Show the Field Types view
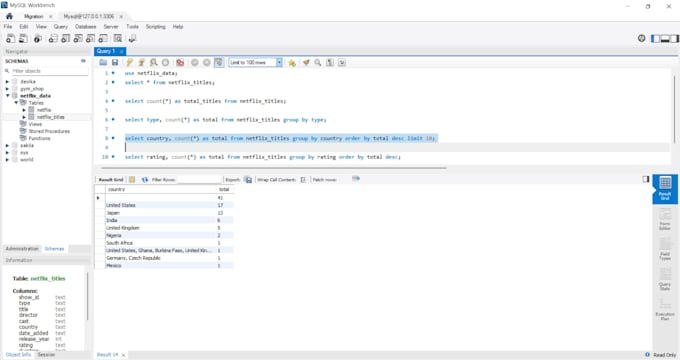 point(665,249)
